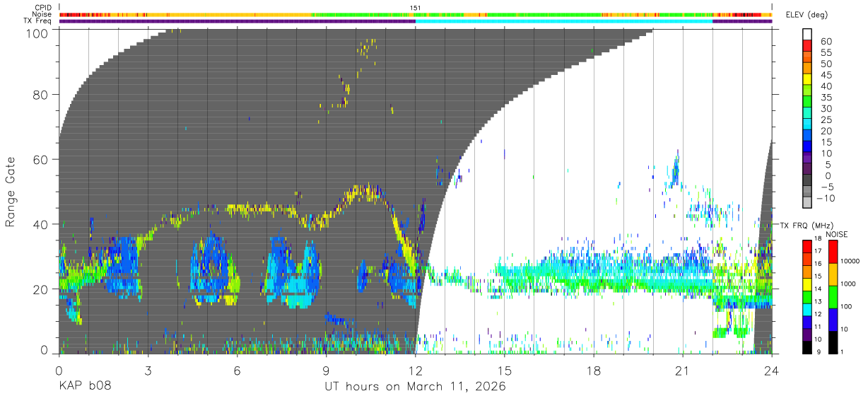Select the blue 11–12 MHz TX FRQ swatch
The image size is (868, 401).
(807, 322)
